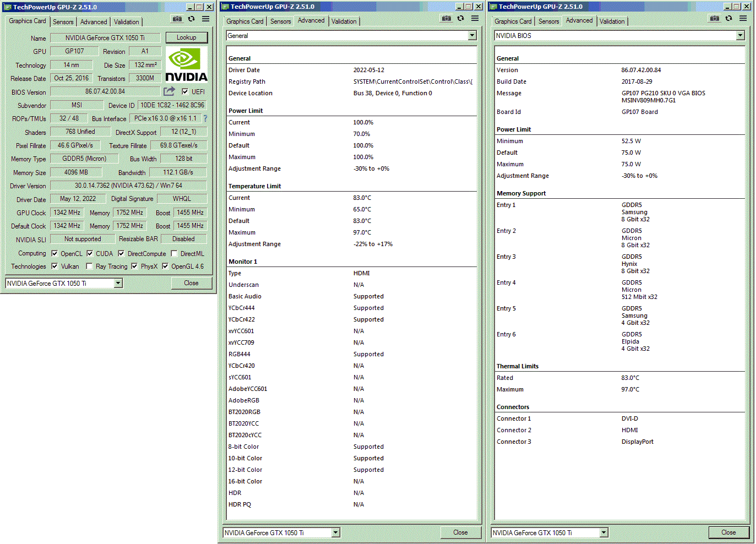This screenshot has height=544, width=756.
Task: Click Temperature Limit Maximum 97.0°C row
Action: [x=351, y=232]
